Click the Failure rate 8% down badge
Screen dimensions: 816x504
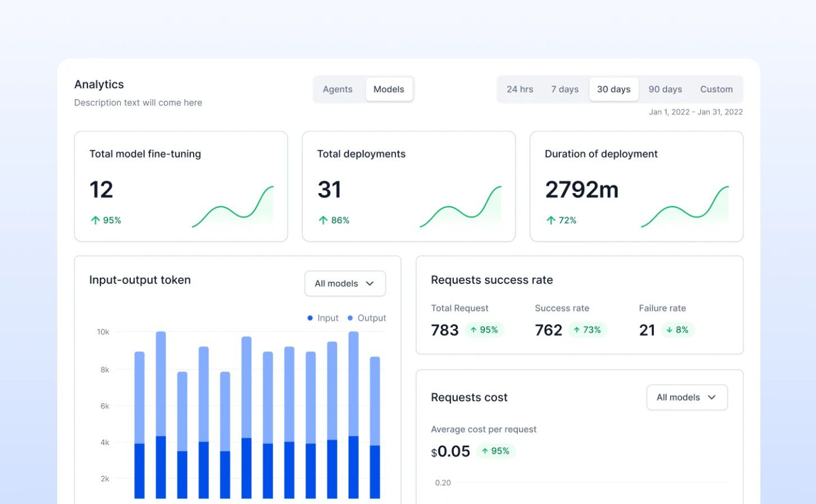677,330
